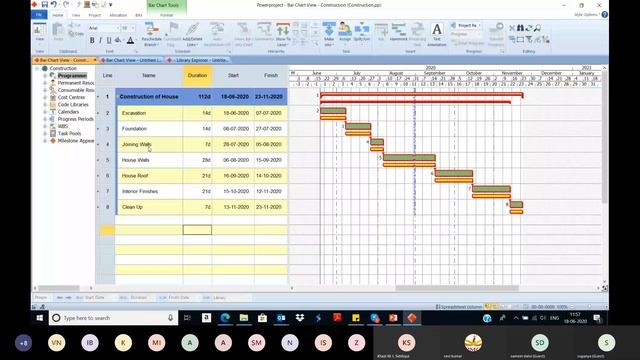Viewport: 640px width, 360px height.
Task: Open File Explorer from the taskbar
Action: (x=244, y=318)
